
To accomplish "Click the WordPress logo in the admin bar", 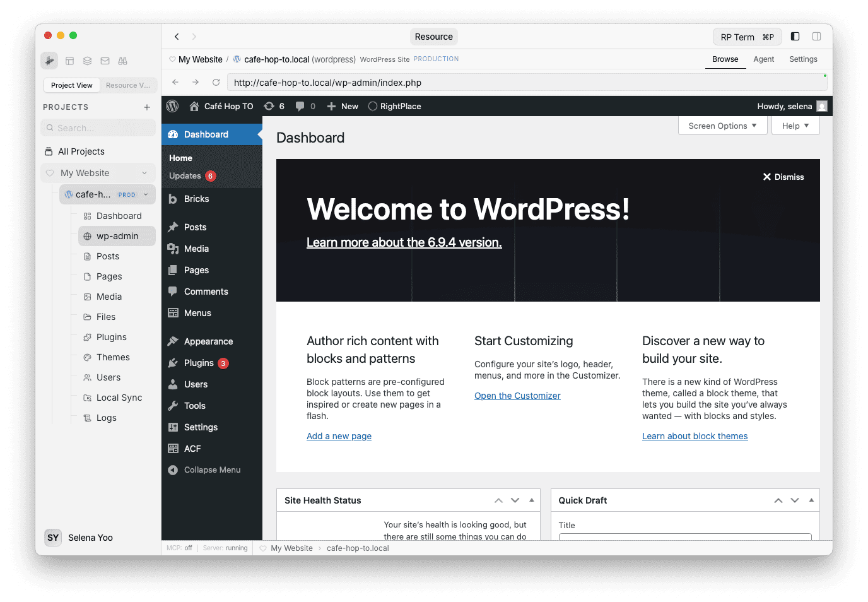I will tap(172, 105).
